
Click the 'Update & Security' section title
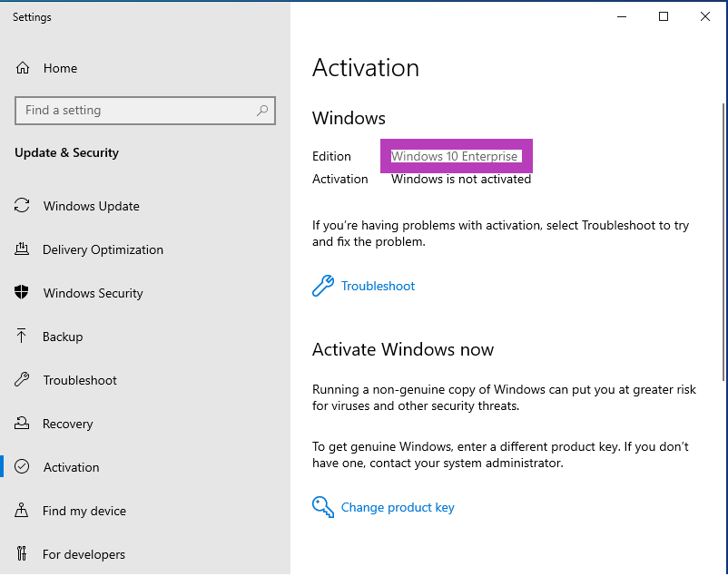pos(67,152)
